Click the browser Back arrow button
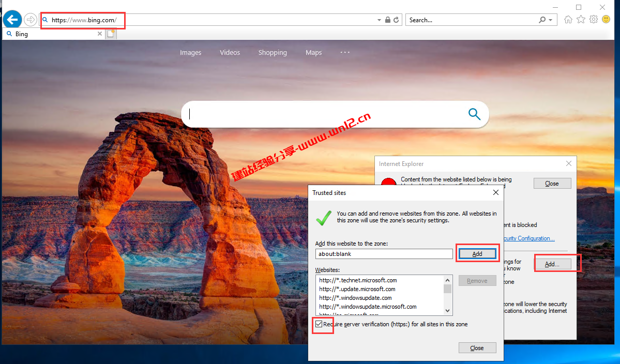The image size is (620, 364). coord(12,20)
